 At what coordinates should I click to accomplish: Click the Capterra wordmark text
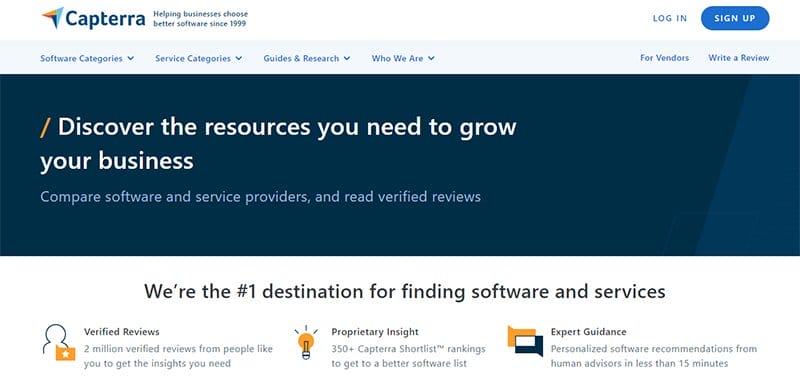106,19
